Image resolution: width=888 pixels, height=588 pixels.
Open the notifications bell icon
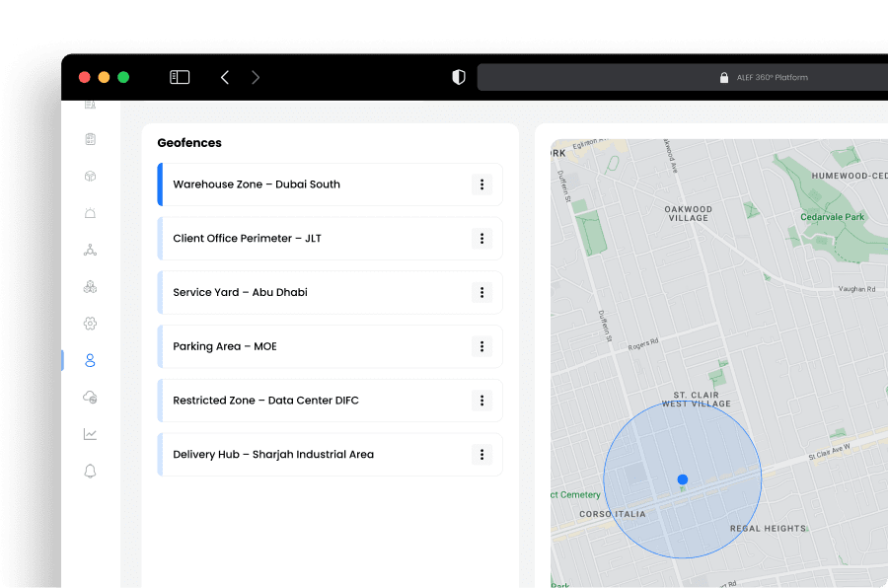[90, 472]
